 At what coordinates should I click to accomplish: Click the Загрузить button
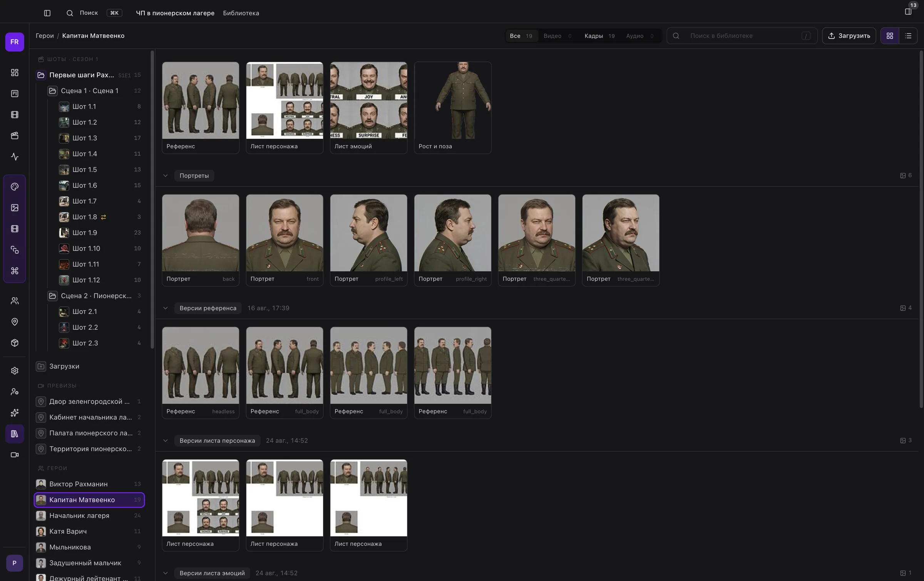tap(849, 36)
